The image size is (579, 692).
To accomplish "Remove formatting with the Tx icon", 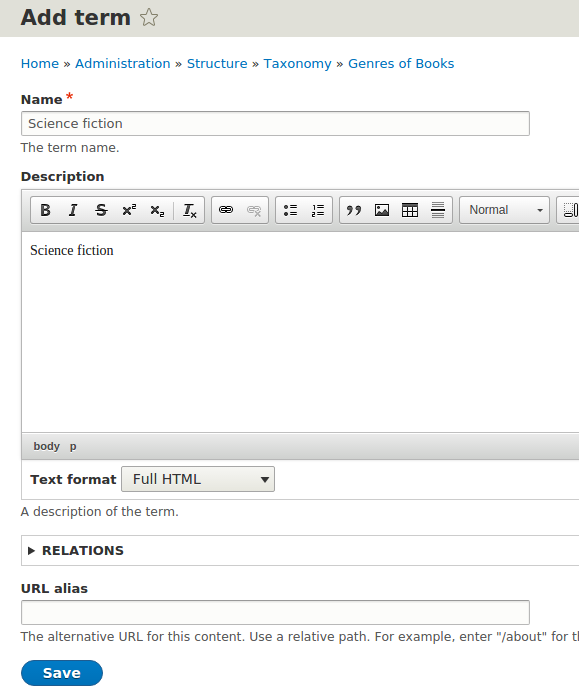I will click(x=190, y=210).
